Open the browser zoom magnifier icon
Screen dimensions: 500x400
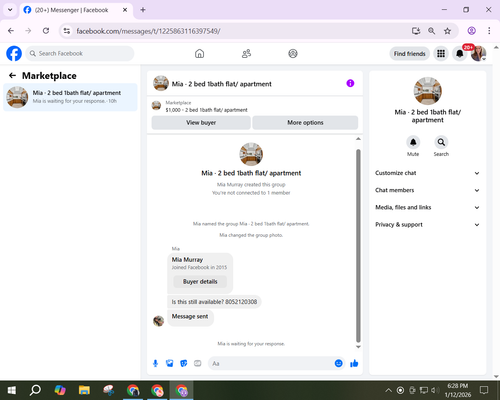tap(431, 31)
